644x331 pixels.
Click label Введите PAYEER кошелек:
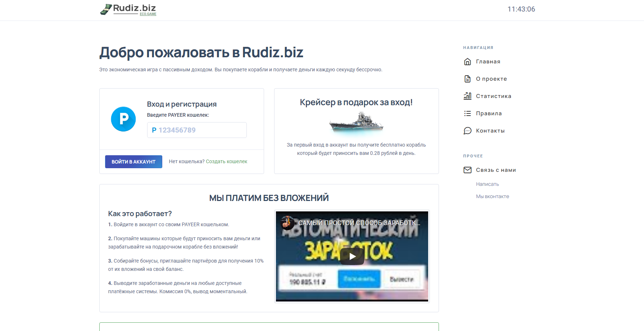(178, 115)
